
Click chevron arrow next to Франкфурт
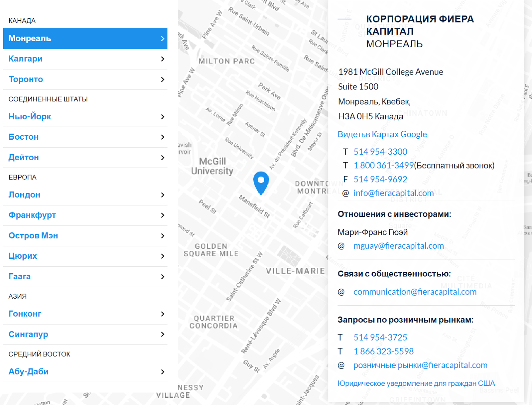pos(163,215)
